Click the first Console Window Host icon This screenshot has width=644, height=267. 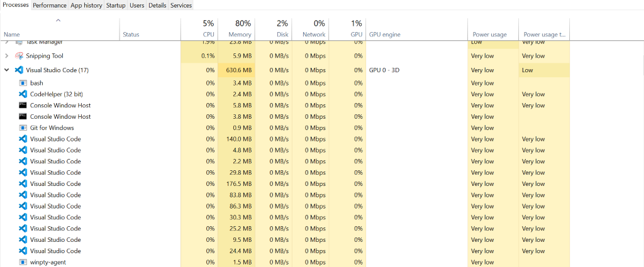click(x=23, y=106)
